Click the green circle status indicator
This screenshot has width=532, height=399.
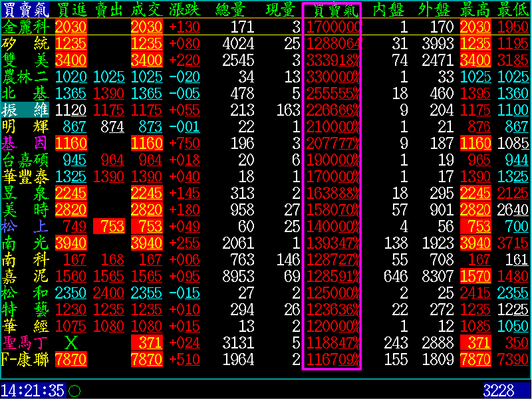click(74, 391)
